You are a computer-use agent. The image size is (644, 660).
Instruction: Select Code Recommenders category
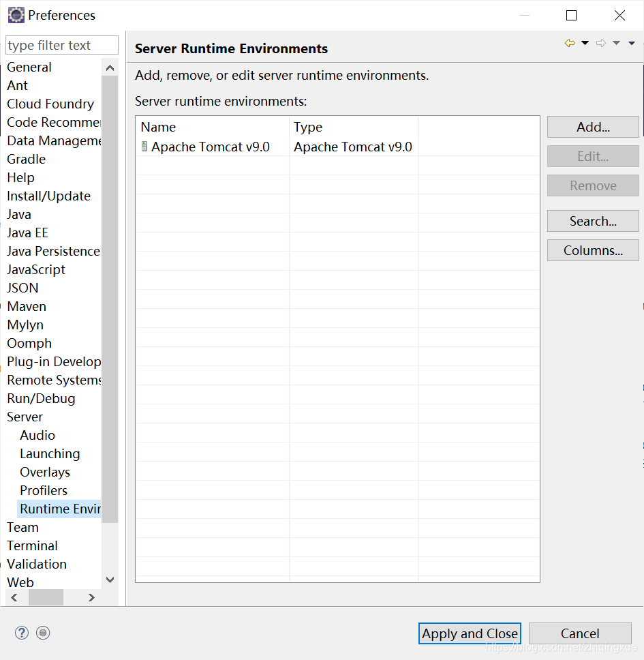pos(54,122)
